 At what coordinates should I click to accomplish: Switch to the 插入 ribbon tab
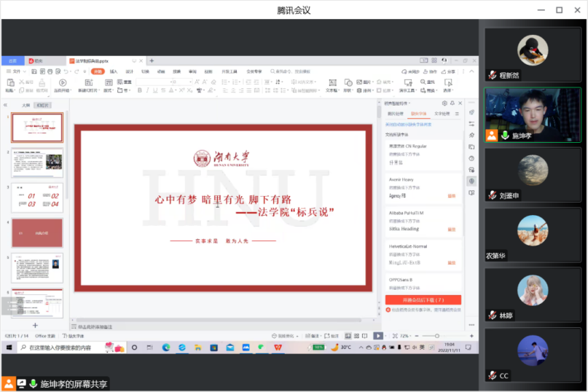[x=113, y=71]
